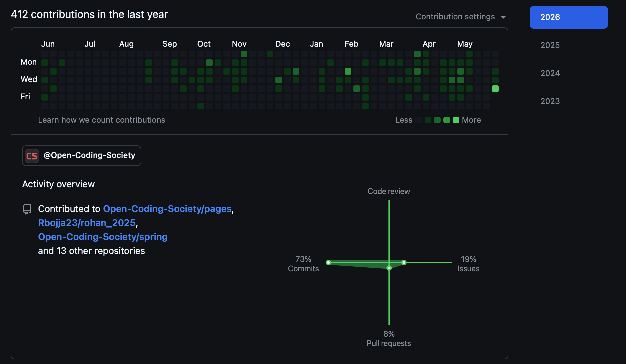Select the bright green last-column contribution cell
Image resolution: width=626 pixels, height=364 pixels.
coord(495,89)
